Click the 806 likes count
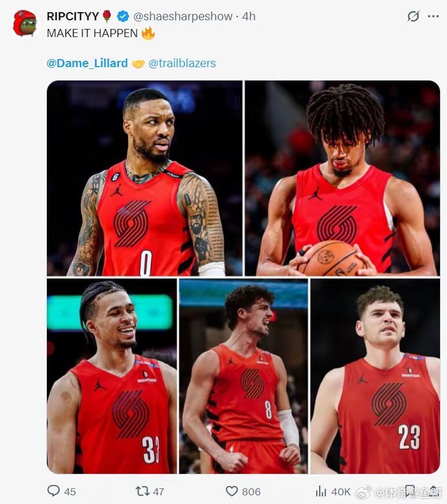Image resolution: width=447 pixels, height=504 pixels. (x=251, y=491)
